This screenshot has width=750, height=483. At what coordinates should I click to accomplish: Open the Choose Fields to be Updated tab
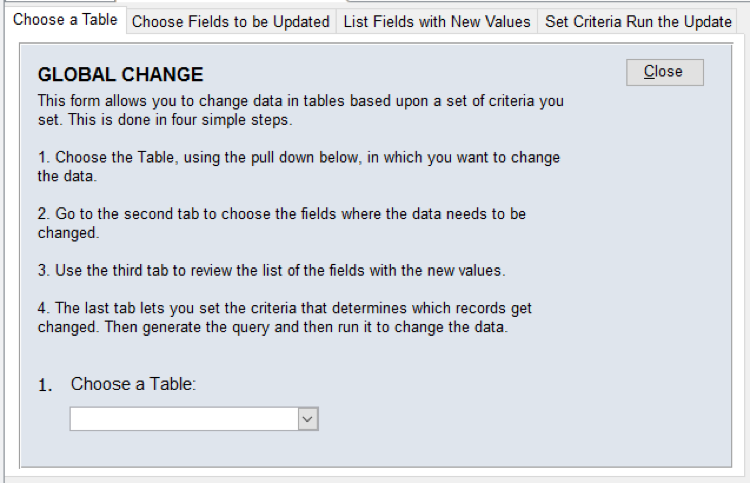[x=231, y=21]
